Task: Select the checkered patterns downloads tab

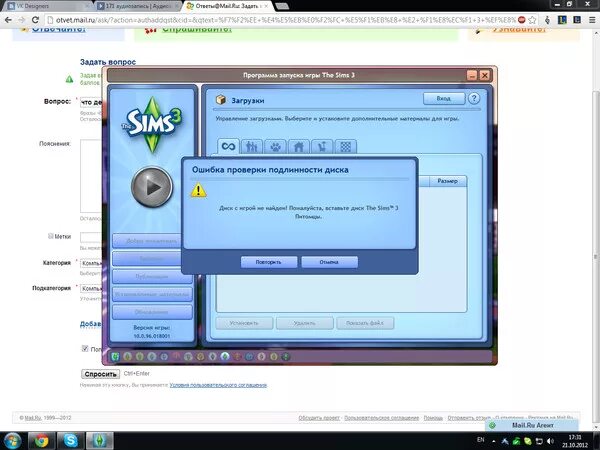Action: tap(346, 147)
